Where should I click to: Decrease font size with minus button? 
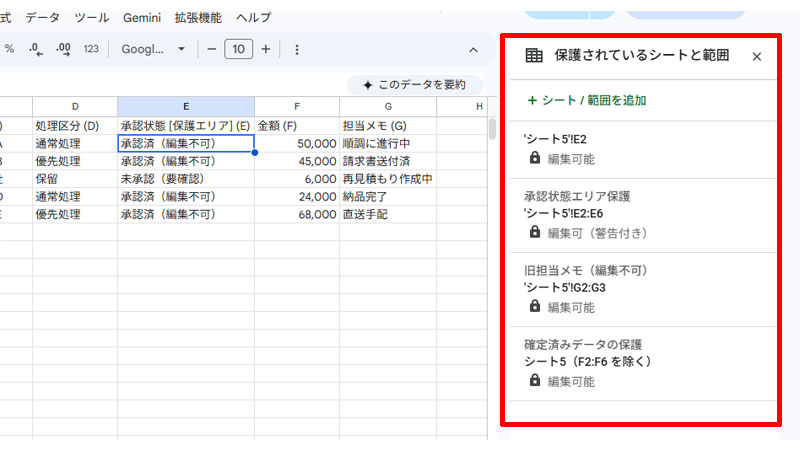[x=212, y=49]
